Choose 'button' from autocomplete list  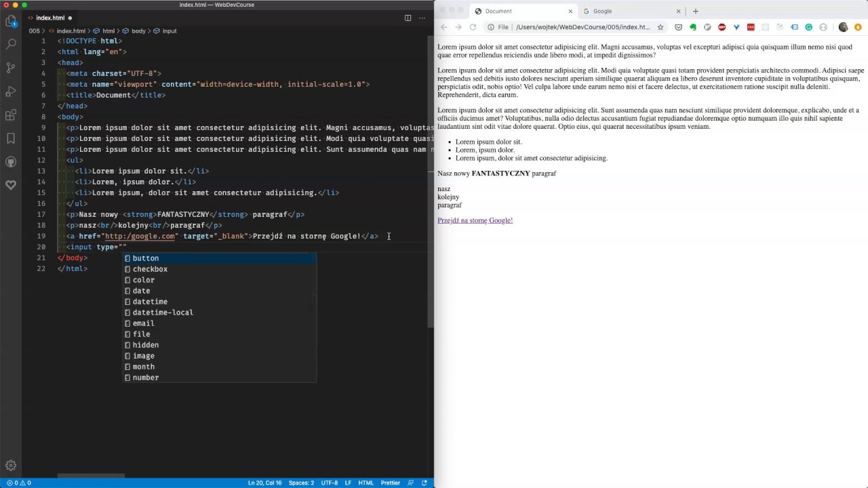pyautogui.click(x=219, y=258)
